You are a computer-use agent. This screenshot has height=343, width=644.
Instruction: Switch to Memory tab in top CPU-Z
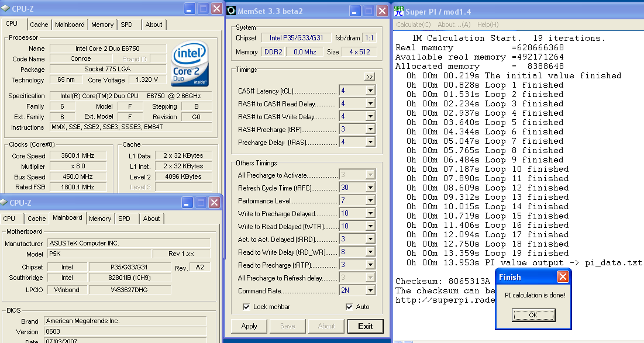click(102, 25)
